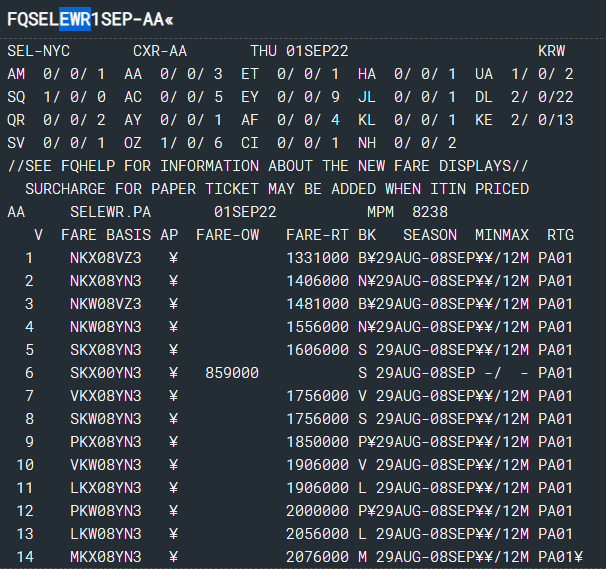Select fare basis NKX08YN3
606x569 pixels.
[x=106, y=281]
